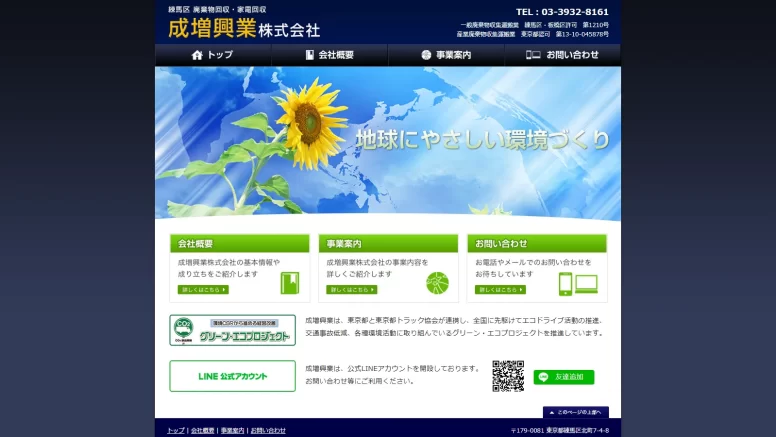Click the green globe icon in 事業案内 card
This screenshot has width=776, height=437.
(x=437, y=283)
